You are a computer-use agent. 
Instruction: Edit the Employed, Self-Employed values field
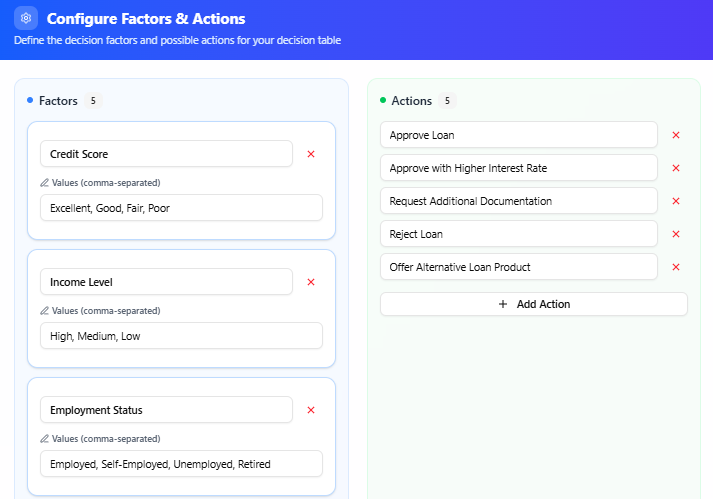pyautogui.click(x=181, y=464)
